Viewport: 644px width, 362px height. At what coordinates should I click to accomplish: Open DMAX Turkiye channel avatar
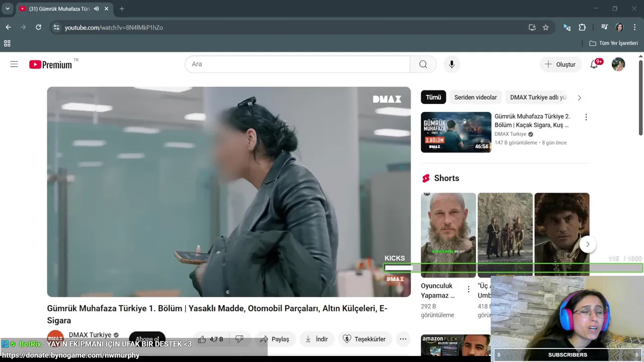tap(55, 338)
